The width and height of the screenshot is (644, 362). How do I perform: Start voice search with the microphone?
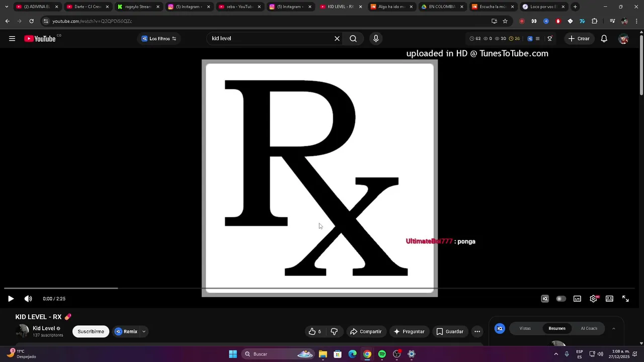(x=376, y=39)
